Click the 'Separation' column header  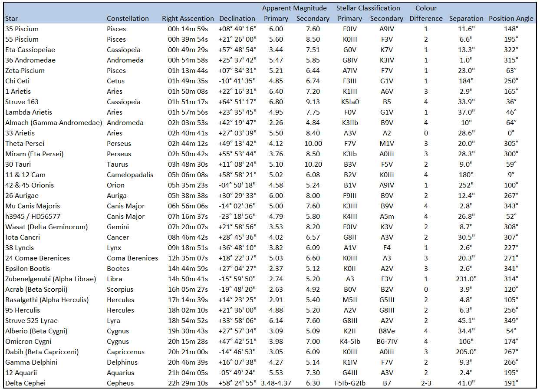[466, 19]
